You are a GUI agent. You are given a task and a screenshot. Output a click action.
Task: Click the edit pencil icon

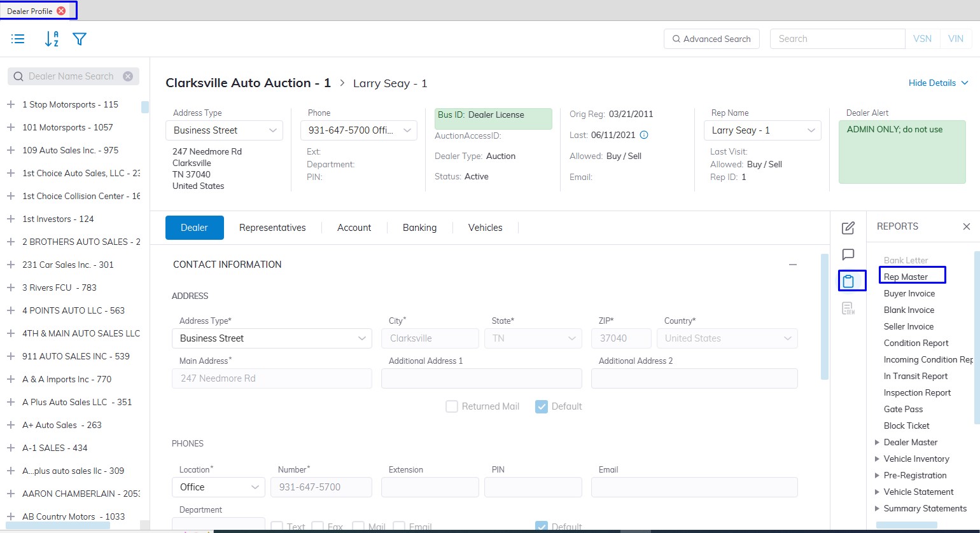(848, 228)
